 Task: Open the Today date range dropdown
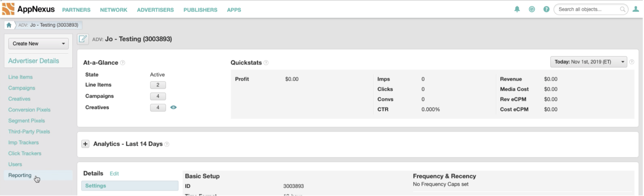tap(589, 62)
